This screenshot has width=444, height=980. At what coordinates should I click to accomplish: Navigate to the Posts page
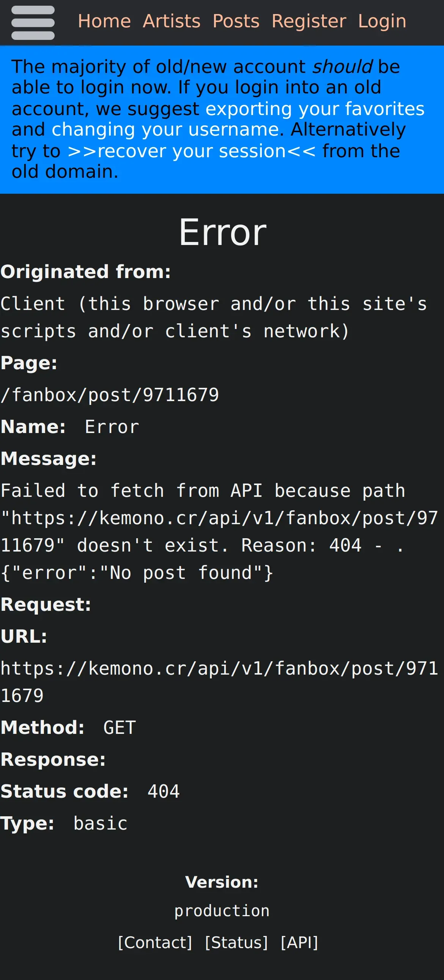pos(236,21)
